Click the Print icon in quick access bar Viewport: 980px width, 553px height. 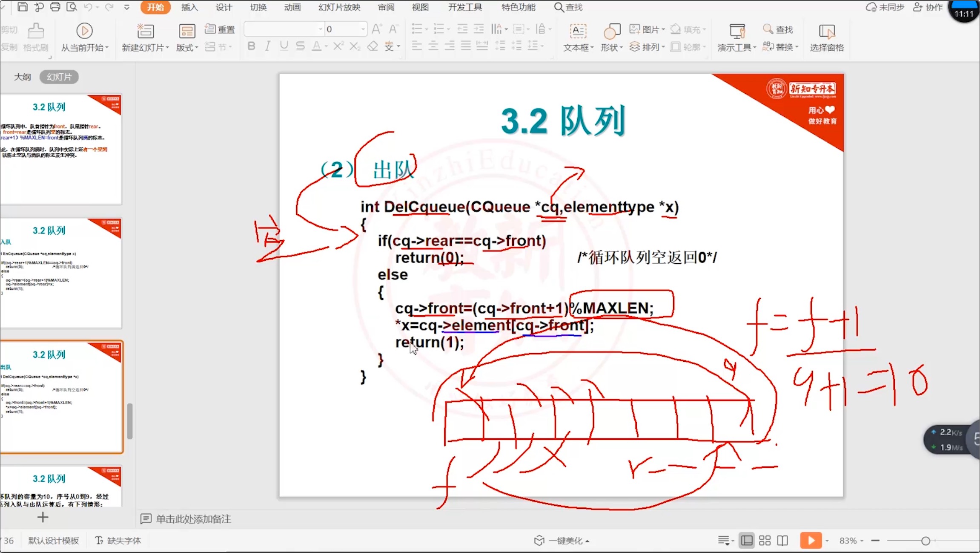click(55, 7)
